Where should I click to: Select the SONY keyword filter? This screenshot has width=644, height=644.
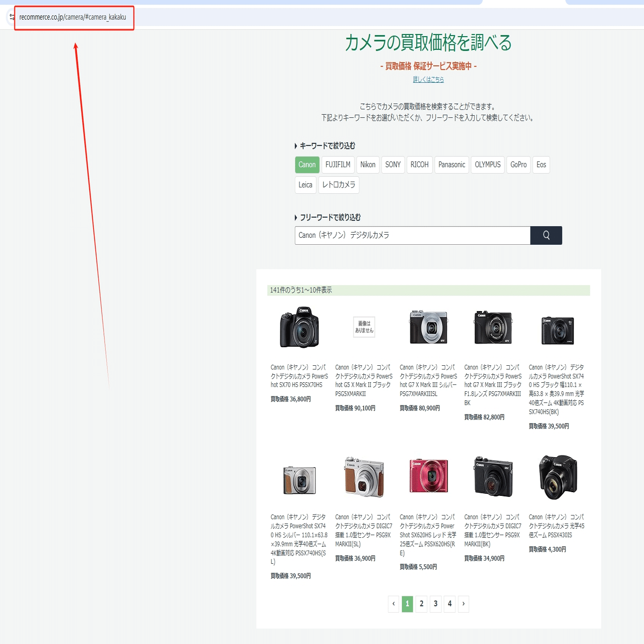(x=393, y=165)
